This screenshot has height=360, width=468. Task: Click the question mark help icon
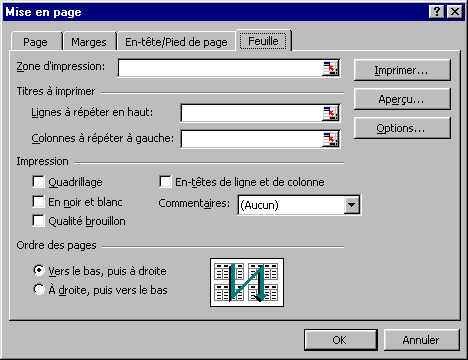437,12
